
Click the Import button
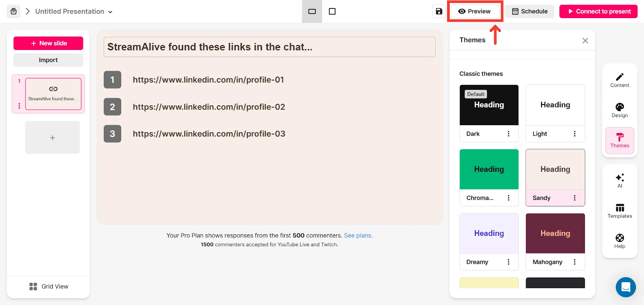(48, 60)
